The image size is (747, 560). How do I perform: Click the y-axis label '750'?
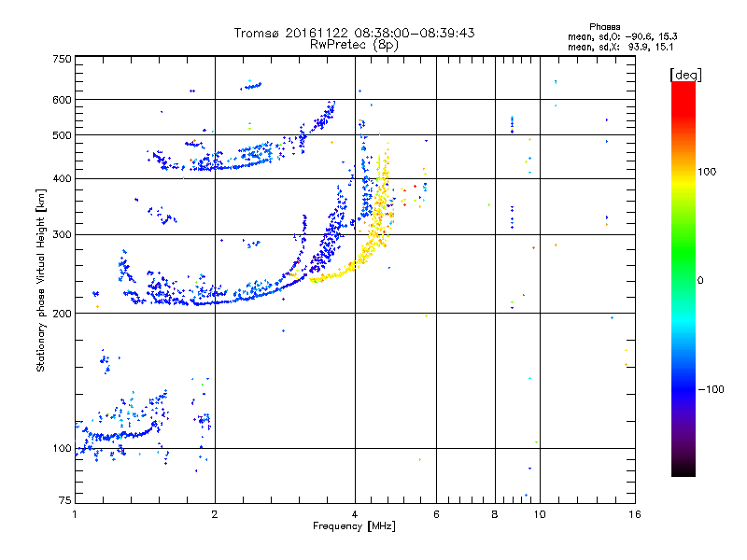[62, 59]
